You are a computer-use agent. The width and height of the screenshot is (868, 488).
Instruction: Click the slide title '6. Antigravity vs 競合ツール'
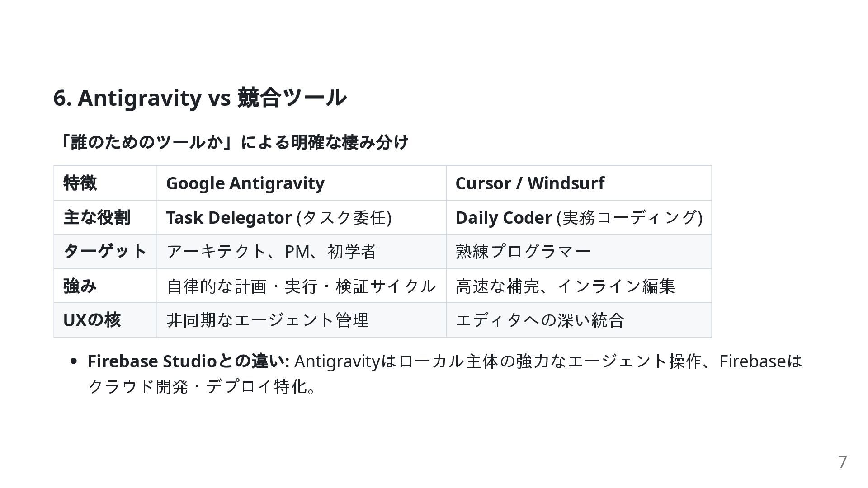pyautogui.click(x=200, y=98)
